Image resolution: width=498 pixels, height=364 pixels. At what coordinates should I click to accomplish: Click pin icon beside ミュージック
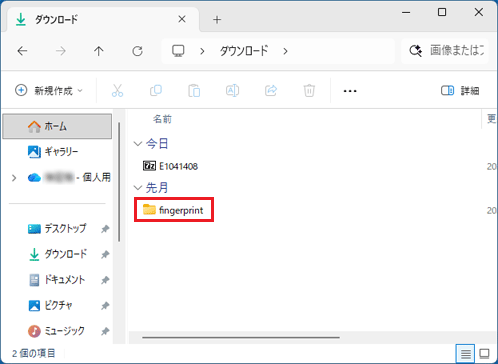click(x=105, y=331)
